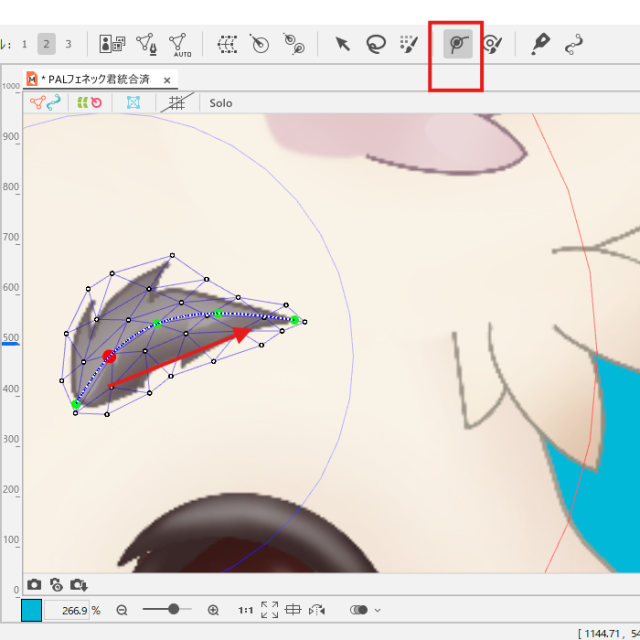Select the Pen drawing tool
Viewport: 640px width, 640px height.
[x=540, y=44]
